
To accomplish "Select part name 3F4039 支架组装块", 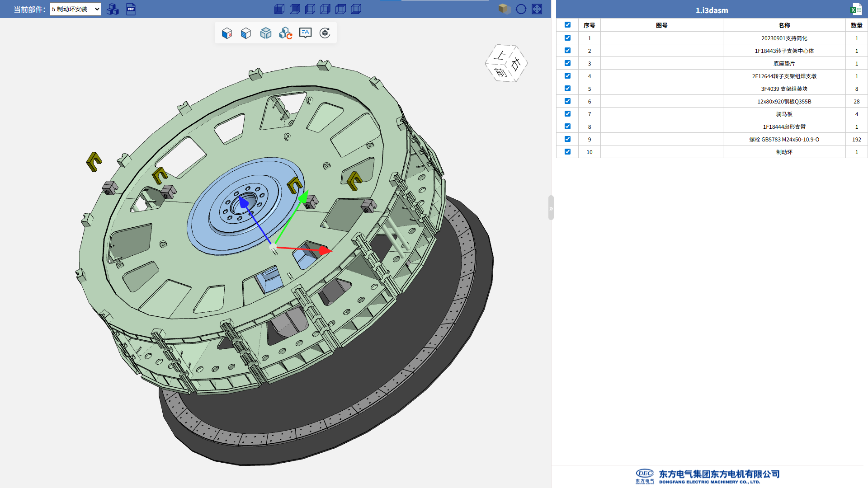I will click(x=784, y=89).
